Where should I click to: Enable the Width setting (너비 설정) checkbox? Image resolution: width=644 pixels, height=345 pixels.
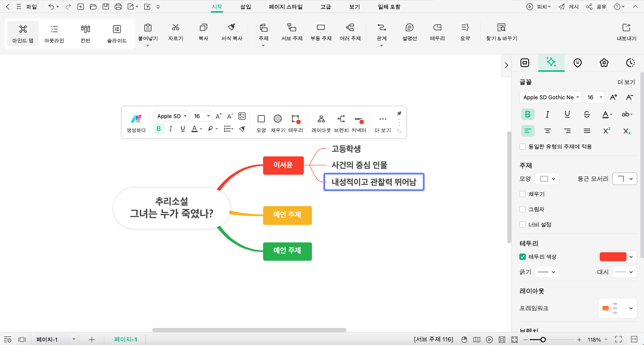(523, 224)
